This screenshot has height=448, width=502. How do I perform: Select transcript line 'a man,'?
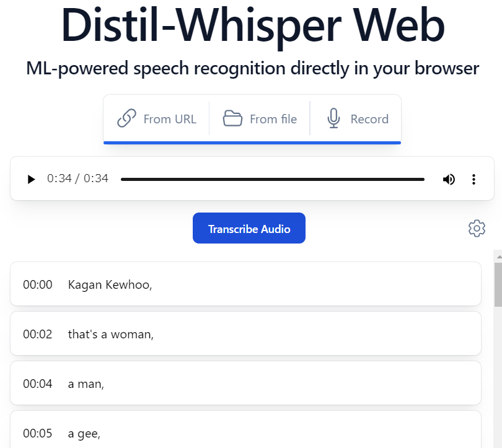tap(245, 383)
